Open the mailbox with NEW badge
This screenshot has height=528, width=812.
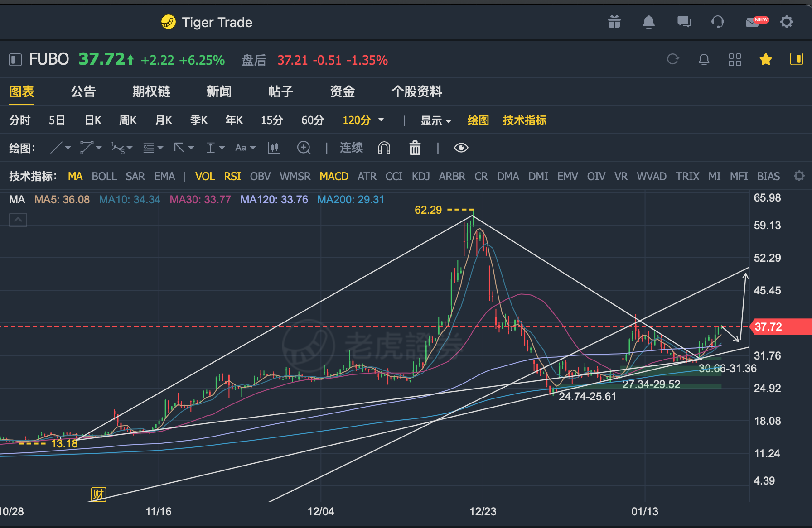pyautogui.click(x=757, y=22)
